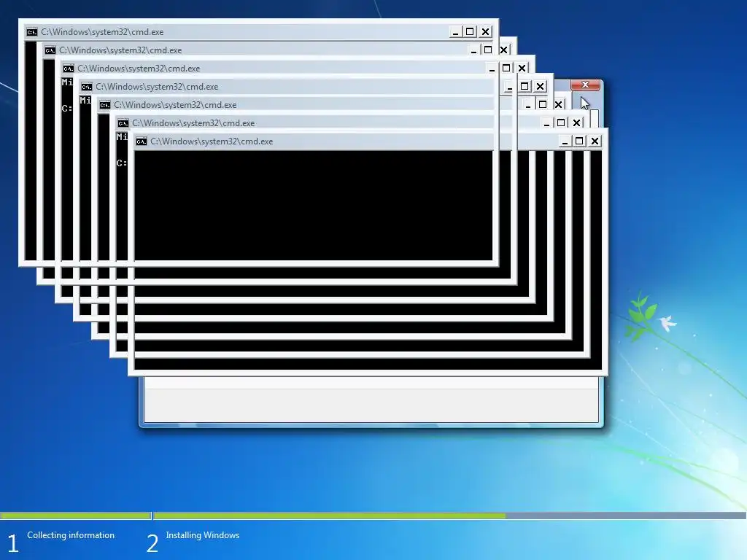
Task: Click the rearmost cmd.exe window title text
Action: [x=102, y=32]
